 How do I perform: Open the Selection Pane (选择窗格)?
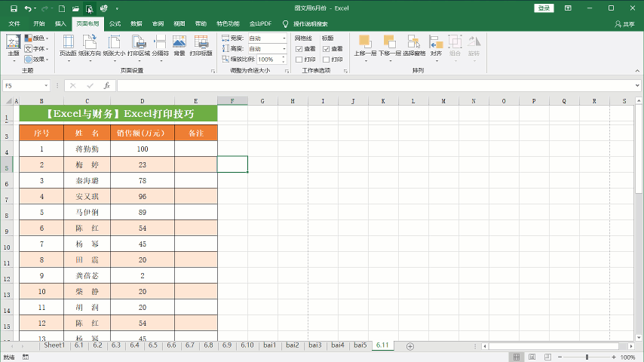point(414,45)
